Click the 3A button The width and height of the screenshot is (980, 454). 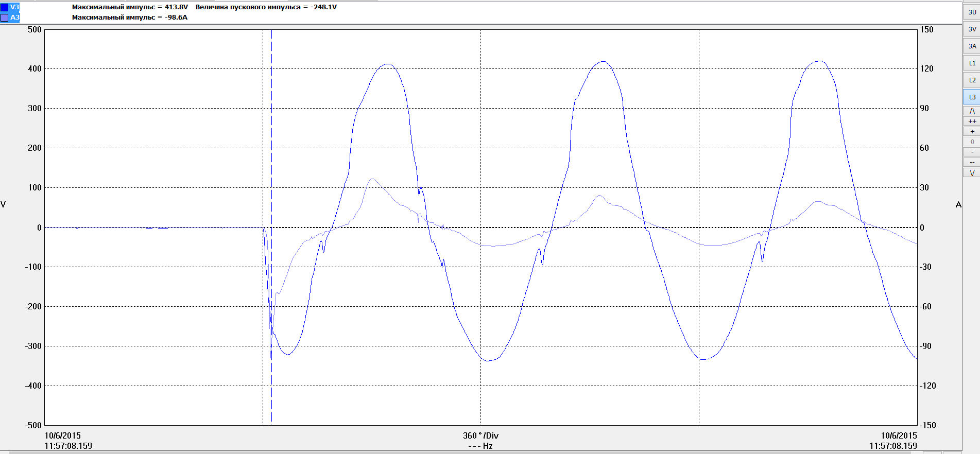(972, 46)
